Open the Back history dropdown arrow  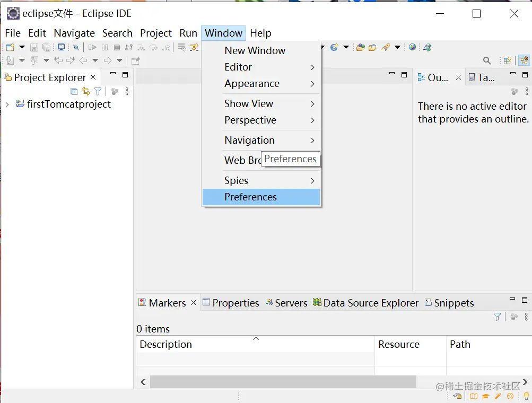pos(95,61)
